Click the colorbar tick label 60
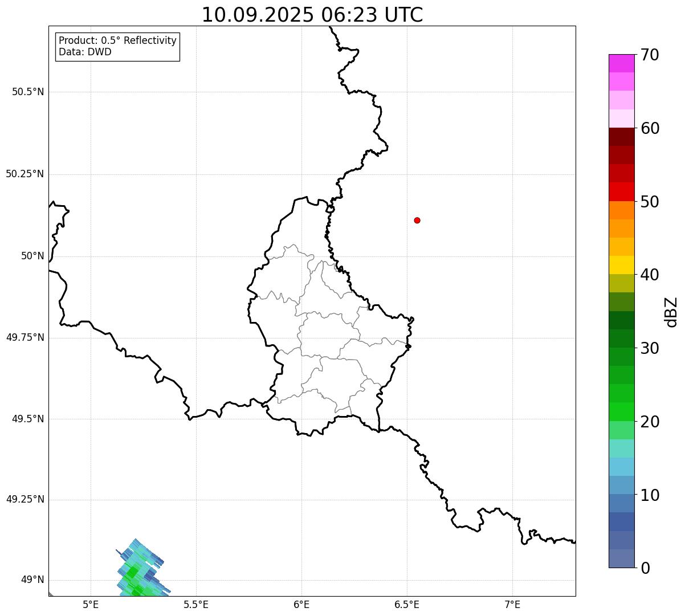The image size is (685, 616). (x=650, y=128)
